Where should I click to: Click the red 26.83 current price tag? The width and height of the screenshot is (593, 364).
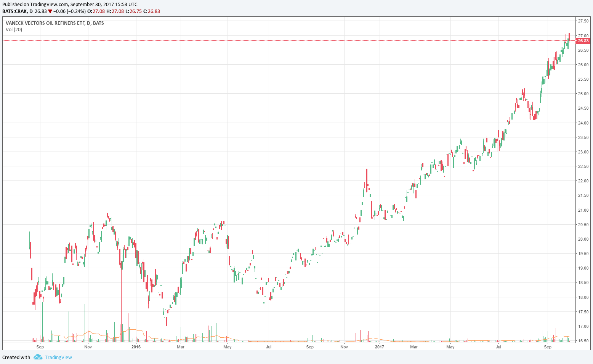583,41
